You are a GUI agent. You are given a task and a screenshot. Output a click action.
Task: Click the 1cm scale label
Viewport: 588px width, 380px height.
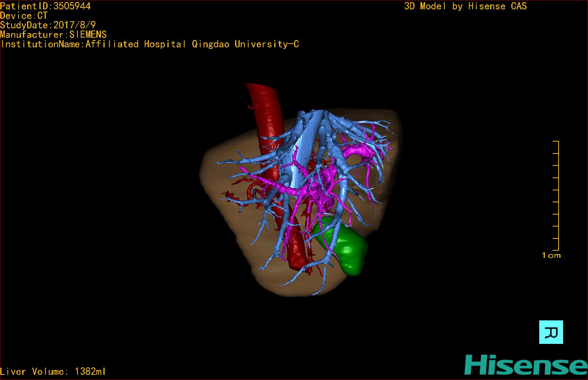coord(551,256)
